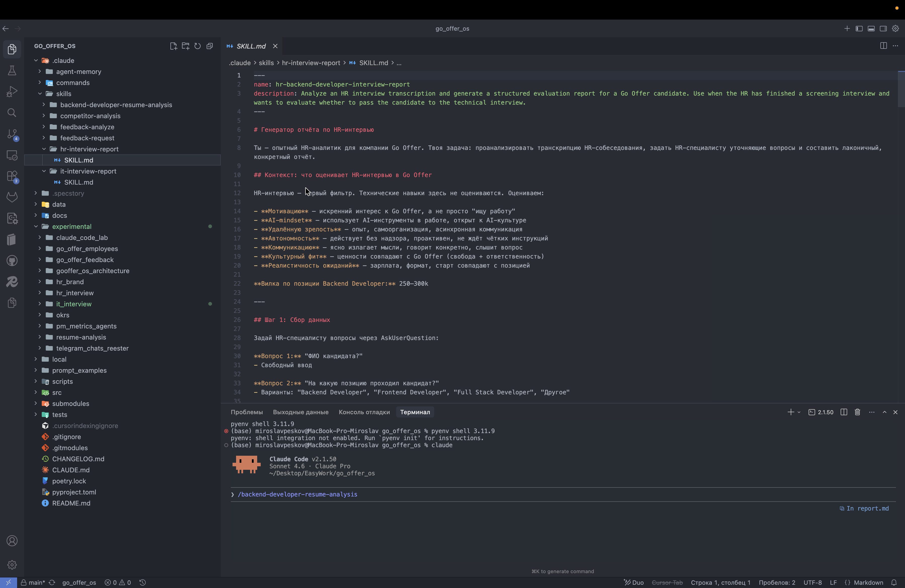Open the Manage gear in the activity bar
The height and width of the screenshot is (588, 905).
tap(12, 564)
